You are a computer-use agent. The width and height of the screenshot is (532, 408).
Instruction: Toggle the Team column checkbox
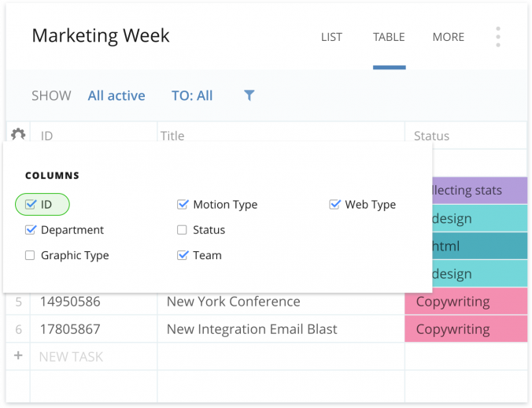tap(183, 255)
